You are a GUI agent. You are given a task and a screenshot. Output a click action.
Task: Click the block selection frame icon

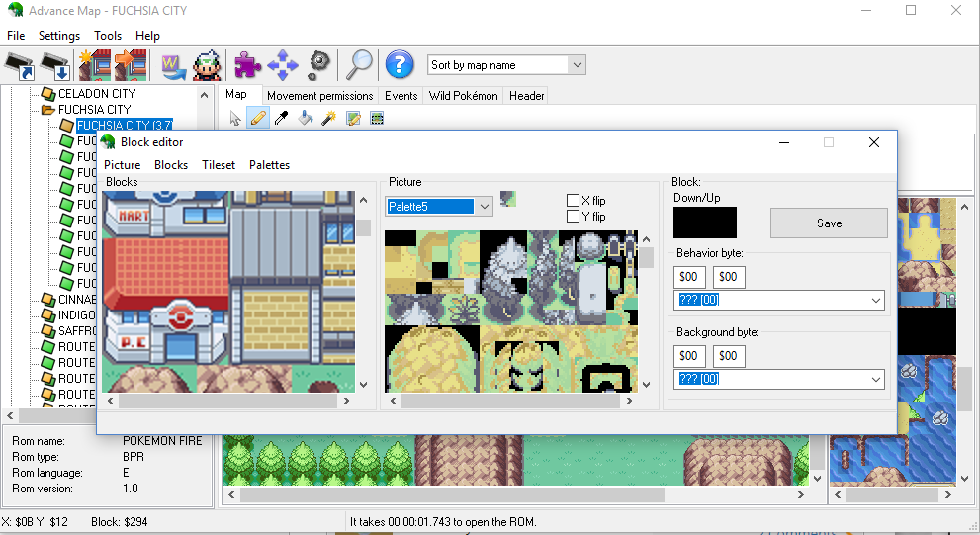tap(377, 118)
